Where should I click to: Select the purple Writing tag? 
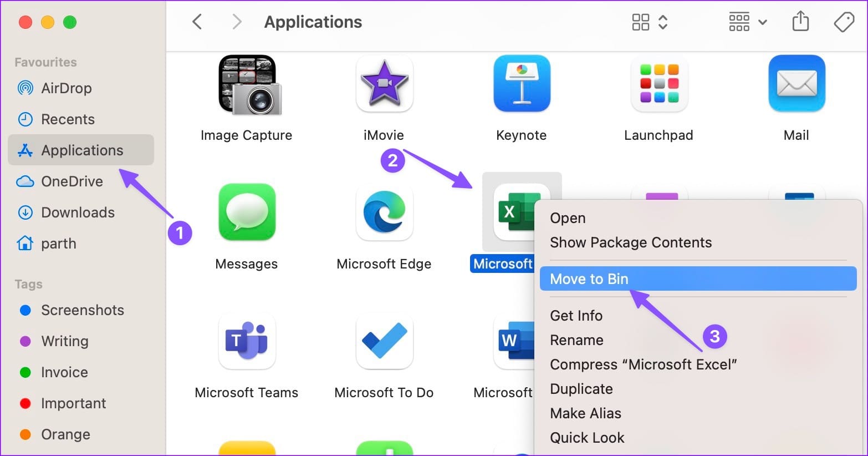(x=81, y=341)
